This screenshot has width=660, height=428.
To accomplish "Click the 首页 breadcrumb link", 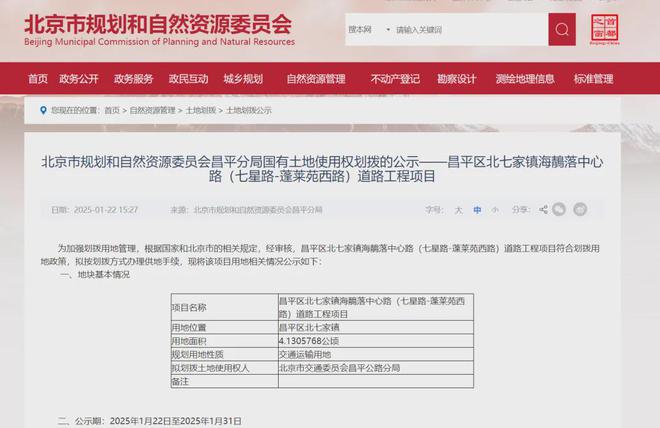I will pos(112,110).
